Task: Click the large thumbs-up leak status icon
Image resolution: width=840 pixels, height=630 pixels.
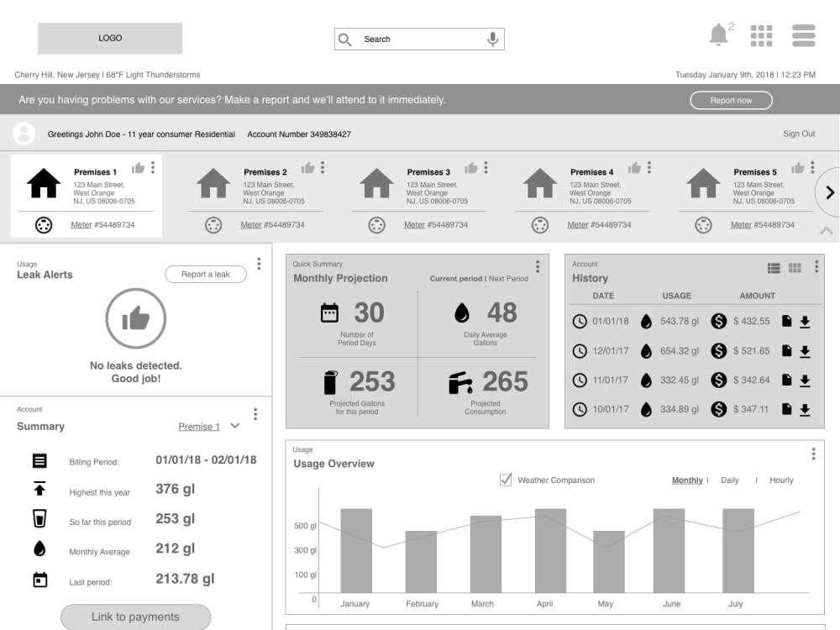Action: (136, 318)
